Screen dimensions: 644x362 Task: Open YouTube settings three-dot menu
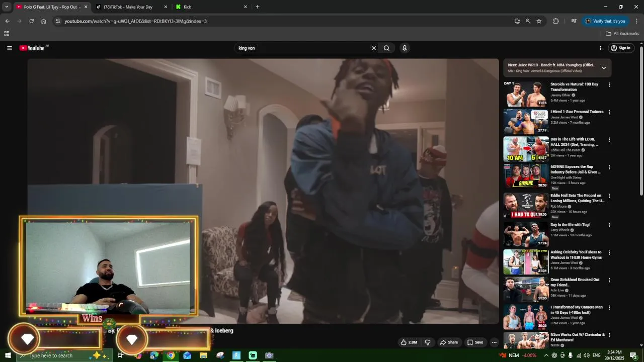click(x=600, y=48)
